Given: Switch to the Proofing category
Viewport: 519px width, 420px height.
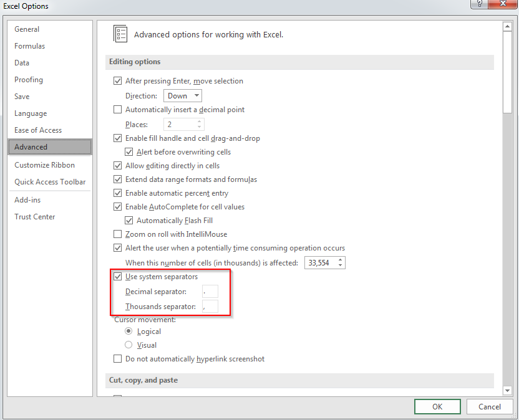Looking at the screenshot, I should coord(29,80).
